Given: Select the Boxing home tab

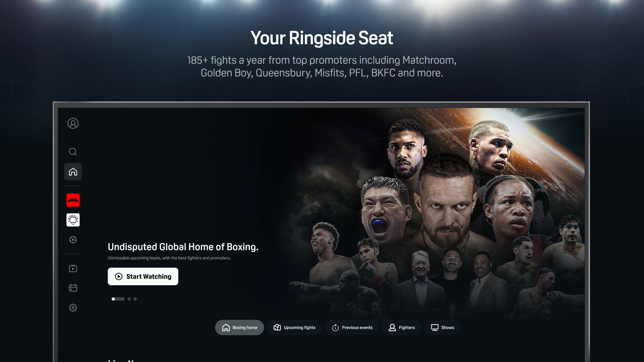Looking at the screenshot, I should coord(239,327).
